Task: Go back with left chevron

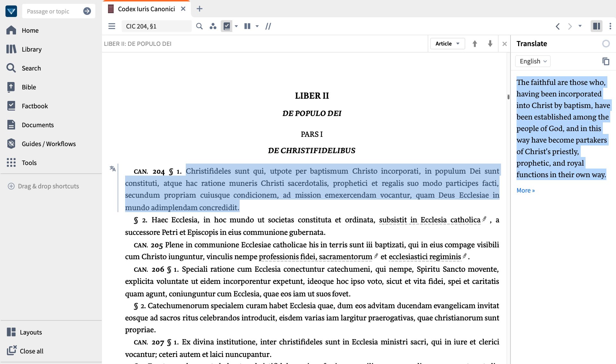Action: point(558,26)
